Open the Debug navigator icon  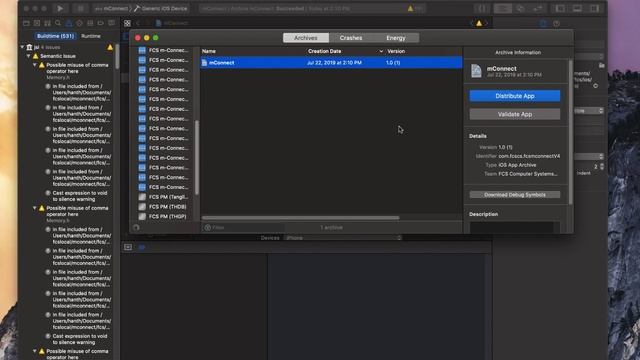[x=90, y=23]
